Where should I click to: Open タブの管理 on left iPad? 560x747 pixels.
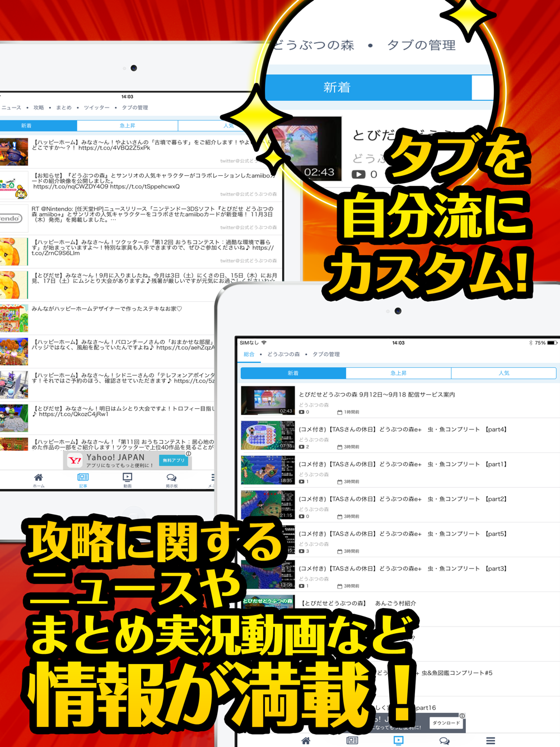[x=135, y=108]
